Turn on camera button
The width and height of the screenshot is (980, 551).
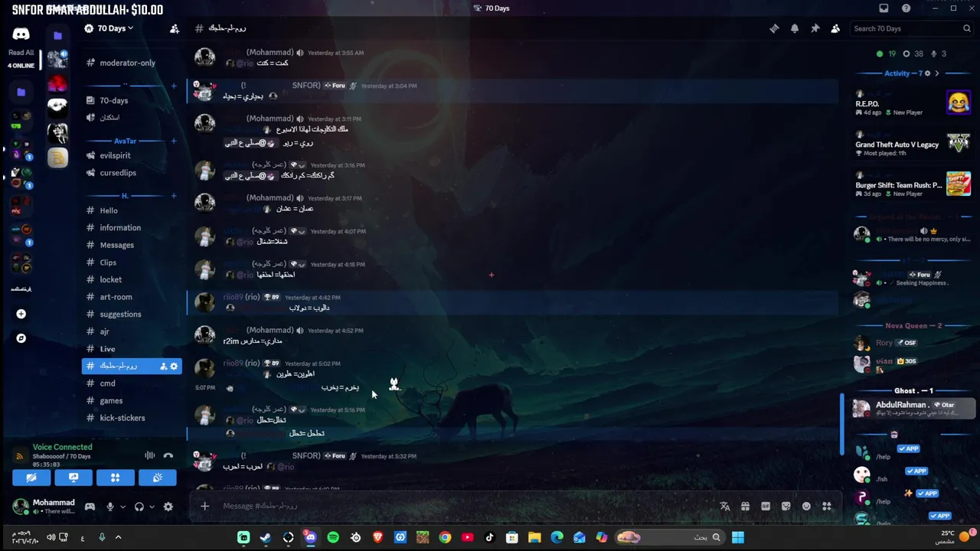(x=31, y=478)
